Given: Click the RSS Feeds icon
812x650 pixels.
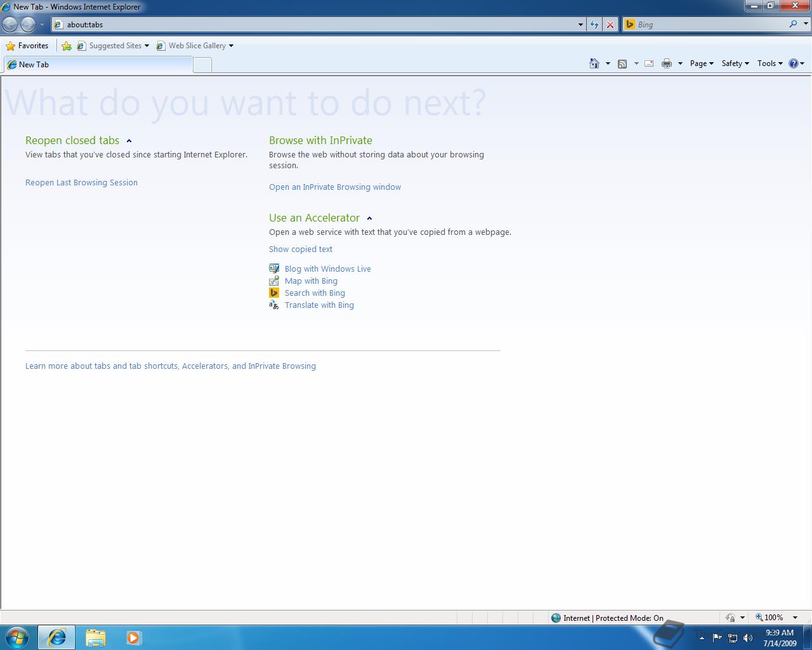Looking at the screenshot, I should click(622, 63).
